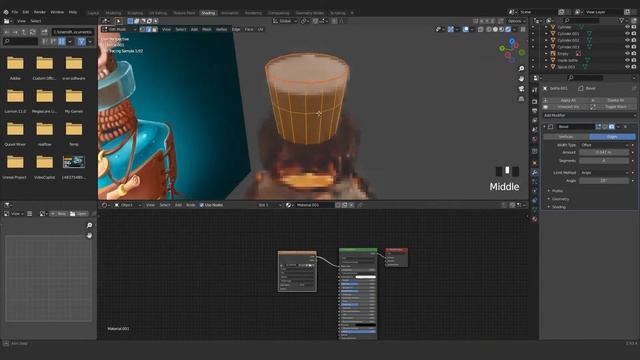Disable render for Spiral.003 camera icon
The image size is (640, 360).
[634, 67]
